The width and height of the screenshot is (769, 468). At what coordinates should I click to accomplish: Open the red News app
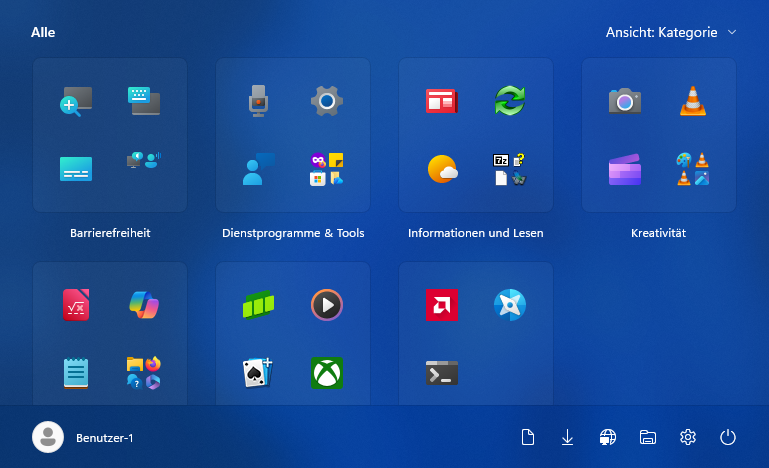[x=441, y=101]
